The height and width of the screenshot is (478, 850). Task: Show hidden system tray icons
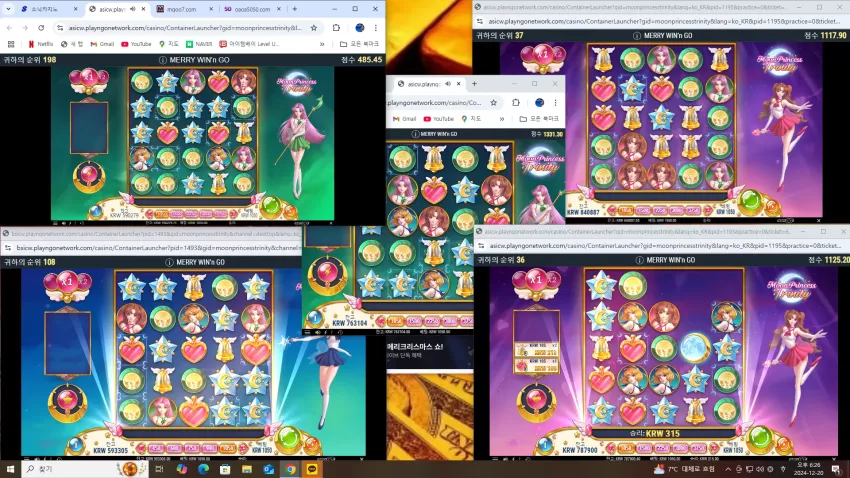(728, 469)
